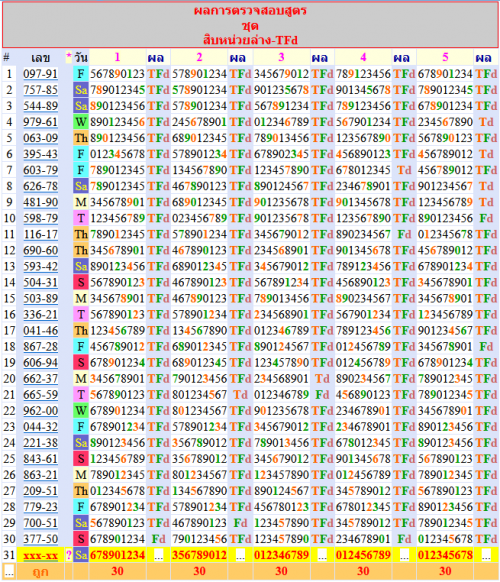The image size is (500, 582).
Task: Click the cyan F day badge in row 1
Action: click(81, 74)
